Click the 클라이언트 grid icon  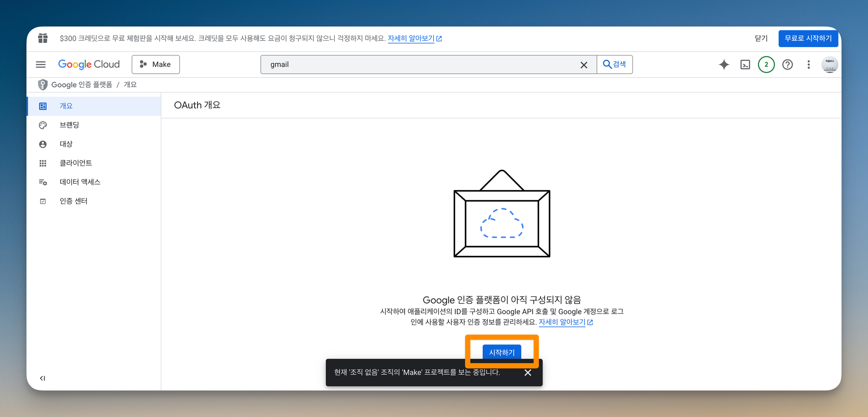click(x=43, y=163)
